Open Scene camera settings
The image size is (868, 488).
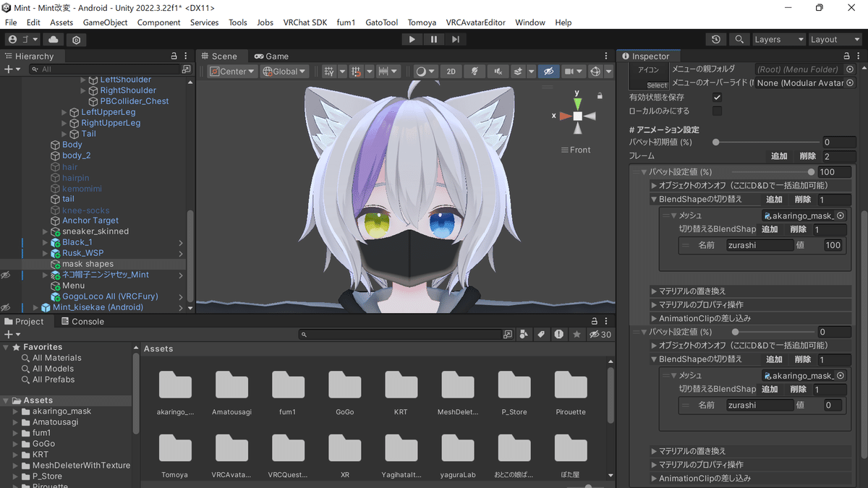(573, 72)
